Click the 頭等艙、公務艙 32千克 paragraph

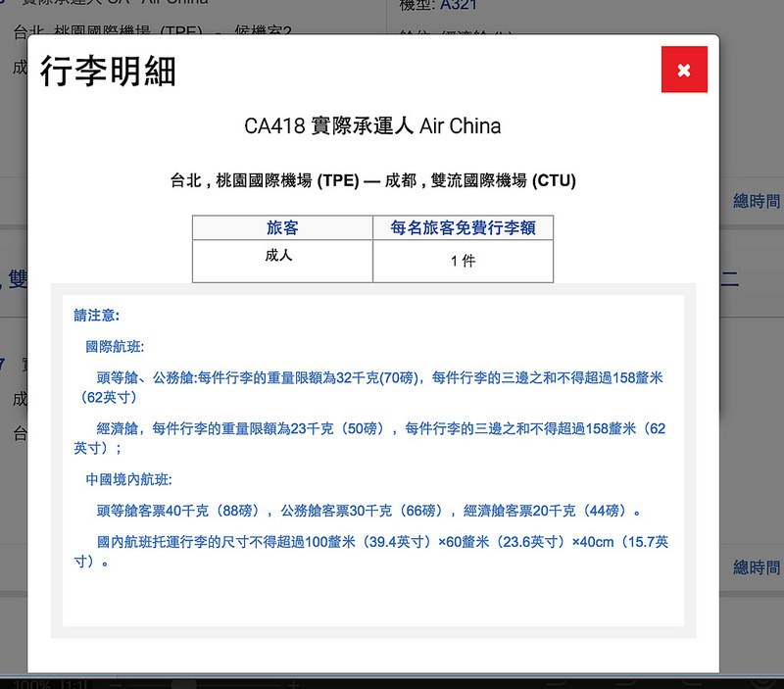point(368,387)
